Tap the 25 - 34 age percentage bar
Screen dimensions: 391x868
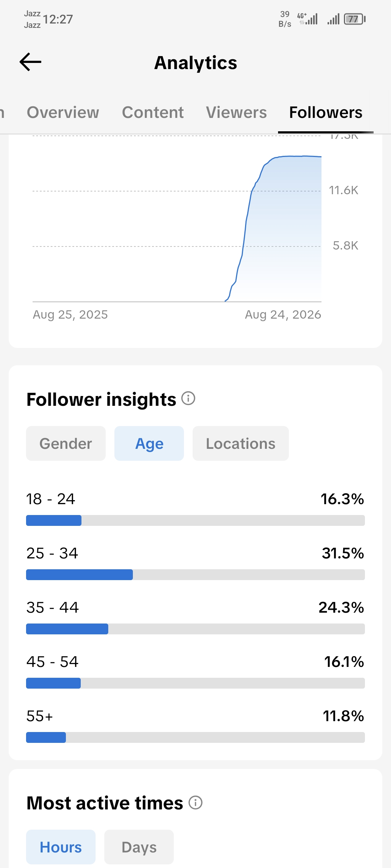point(195,575)
